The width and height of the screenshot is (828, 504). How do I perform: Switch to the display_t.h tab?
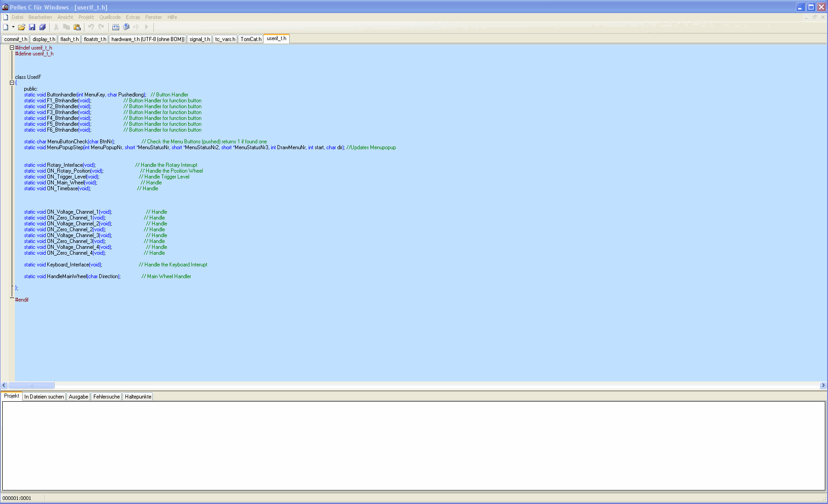click(x=44, y=39)
